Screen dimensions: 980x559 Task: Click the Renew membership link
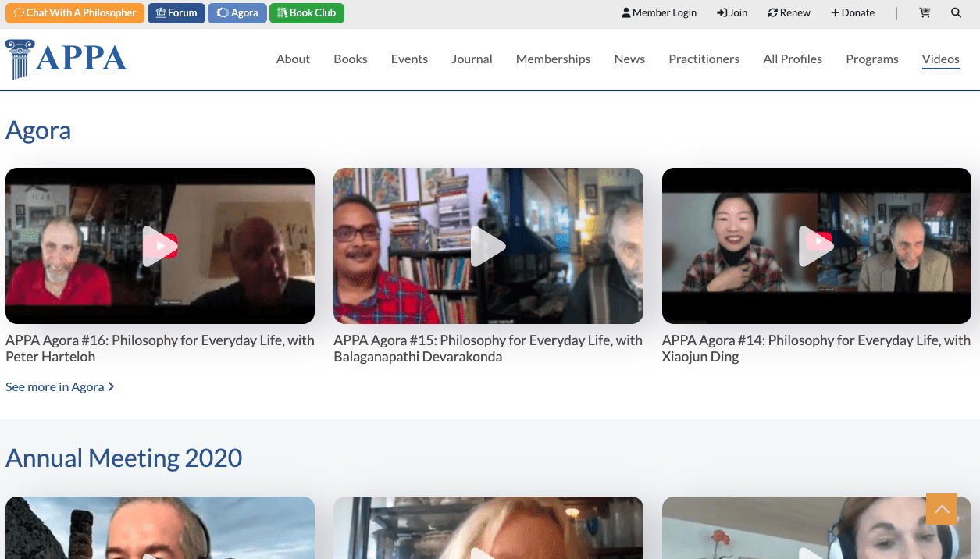click(x=789, y=12)
